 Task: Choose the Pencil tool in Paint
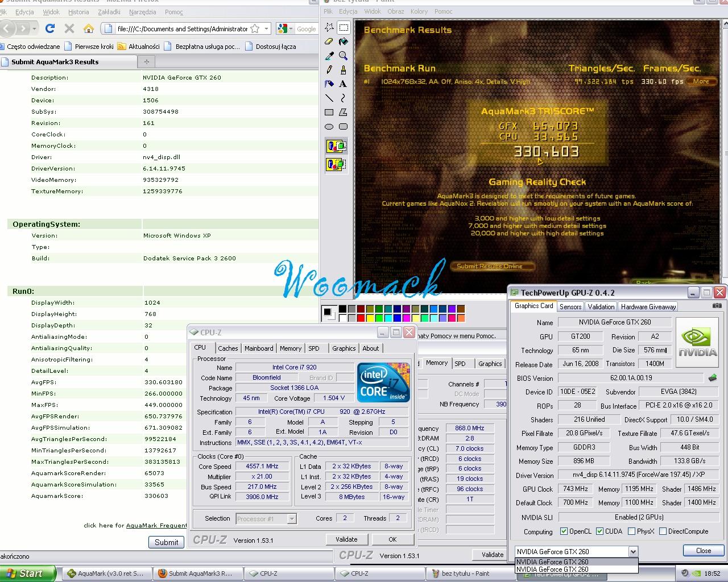[329, 70]
